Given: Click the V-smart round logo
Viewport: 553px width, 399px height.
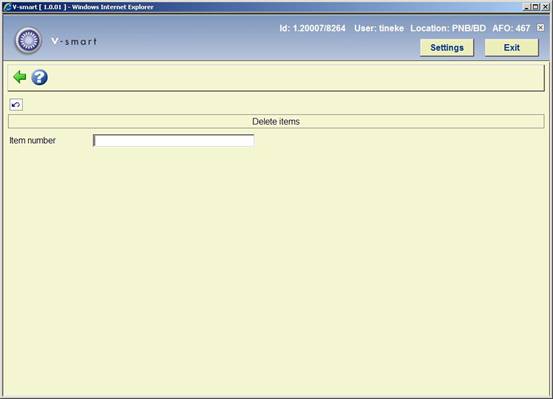Looking at the screenshot, I should pyautogui.click(x=28, y=40).
